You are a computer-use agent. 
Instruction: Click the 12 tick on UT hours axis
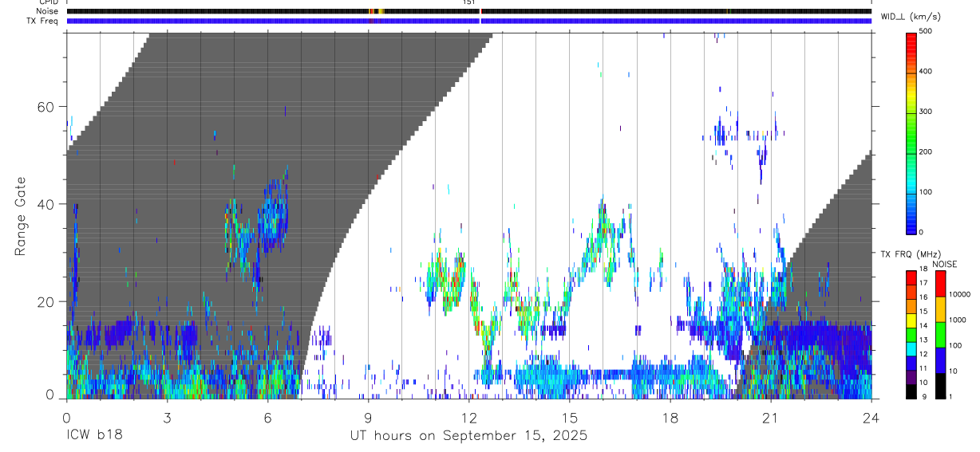click(468, 417)
